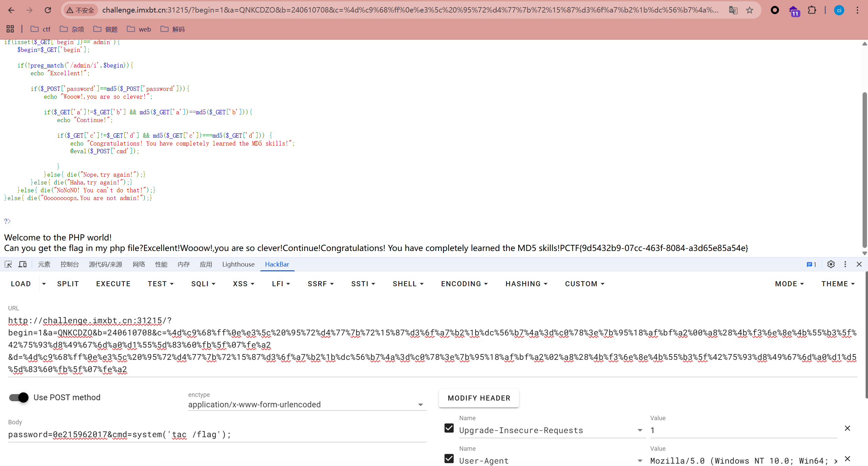Toggle the device emulation icon in DevTools
868x466 pixels.
[22, 264]
